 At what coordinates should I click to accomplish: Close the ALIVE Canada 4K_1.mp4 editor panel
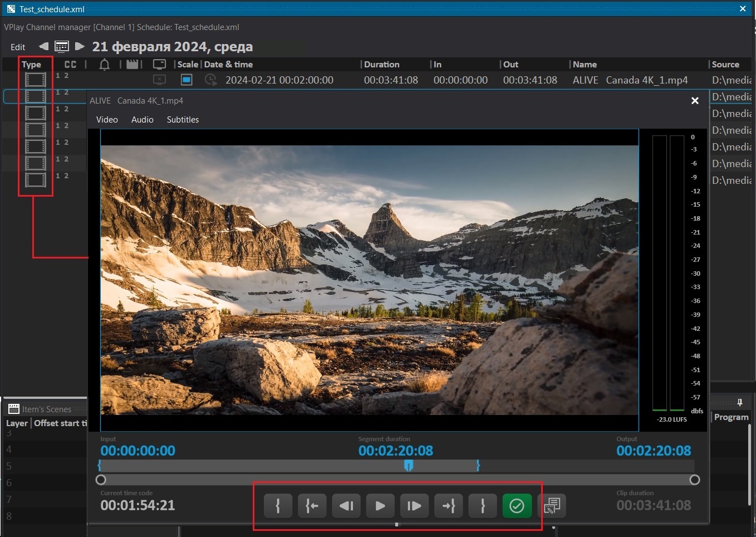click(695, 101)
